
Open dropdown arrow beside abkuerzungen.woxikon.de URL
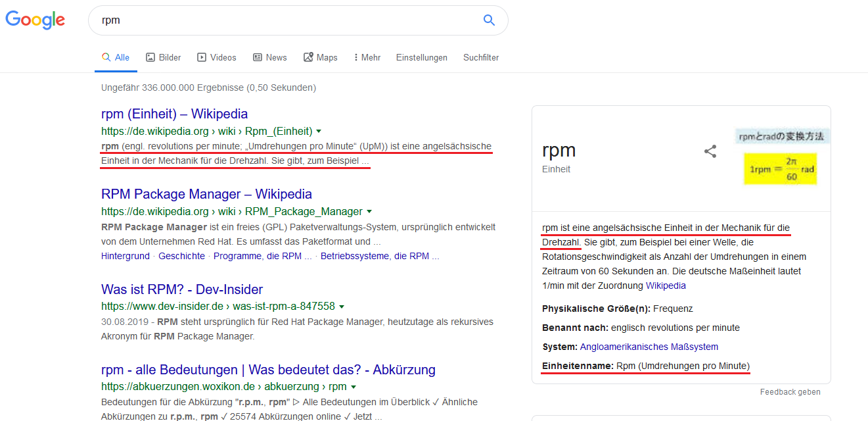click(x=354, y=387)
